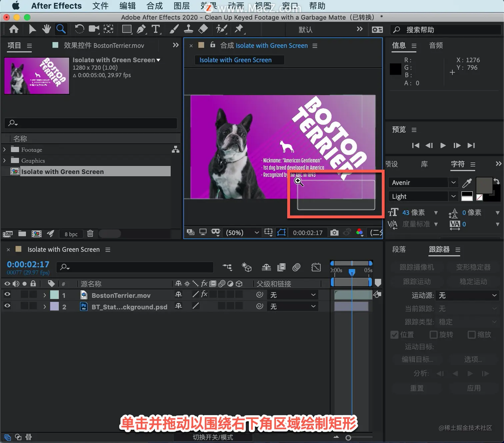This screenshot has width=504, height=443.
Task: Open parent dropdown for BostonTerrier.mov layer
Action: tap(293, 295)
